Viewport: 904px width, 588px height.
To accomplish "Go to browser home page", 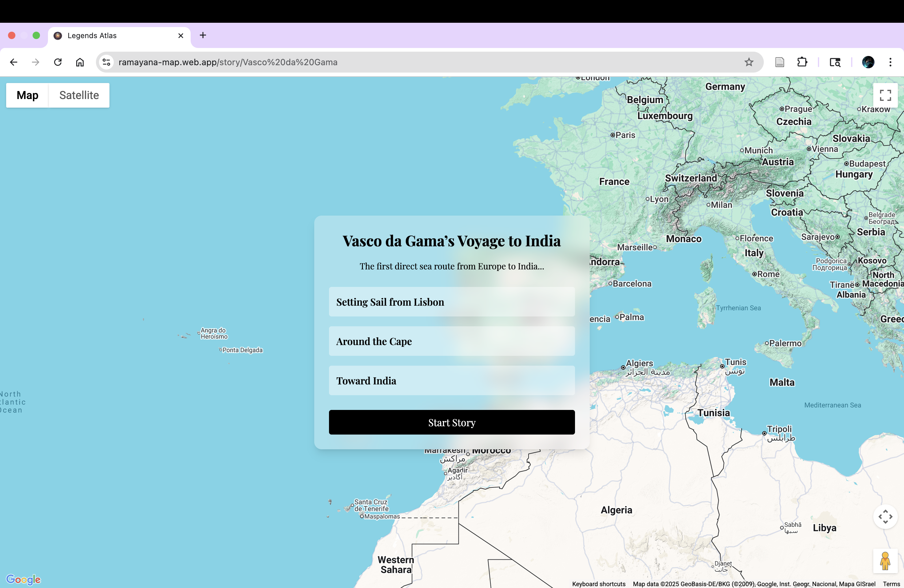I will coord(80,62).
